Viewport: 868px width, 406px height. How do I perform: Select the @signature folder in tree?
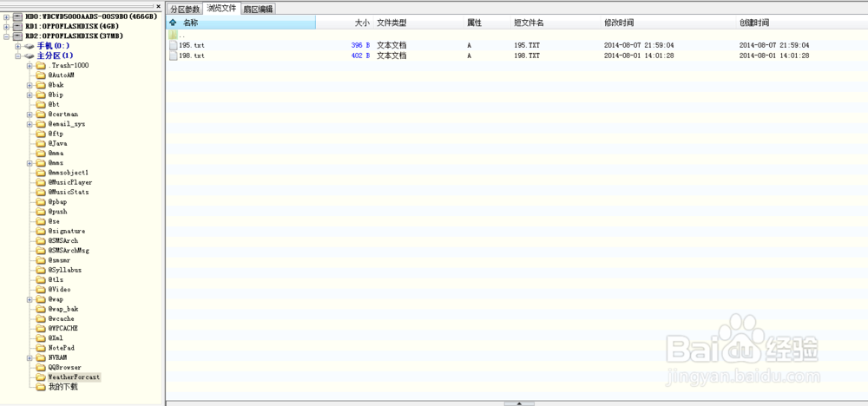(x=67, y=232)
